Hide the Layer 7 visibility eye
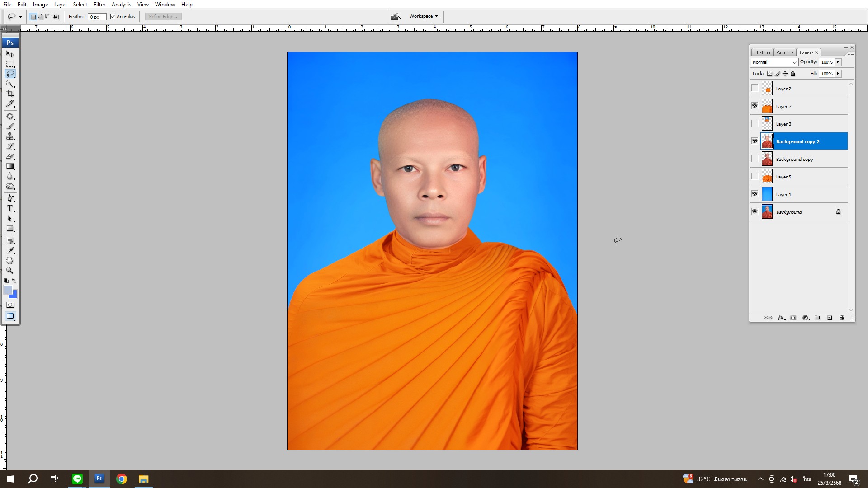Screen dimensions: 868x488 (755, 106)
